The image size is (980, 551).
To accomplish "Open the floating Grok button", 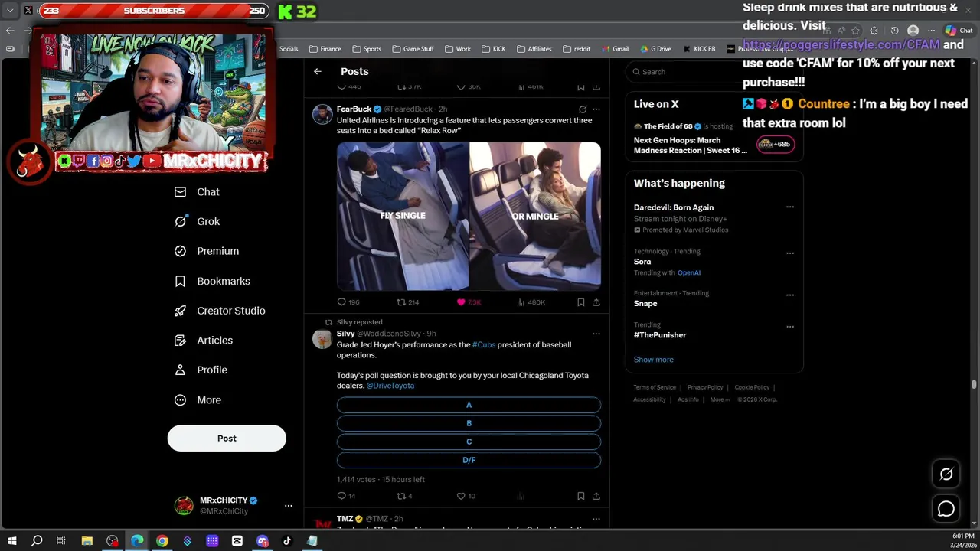I will (946, 474).
